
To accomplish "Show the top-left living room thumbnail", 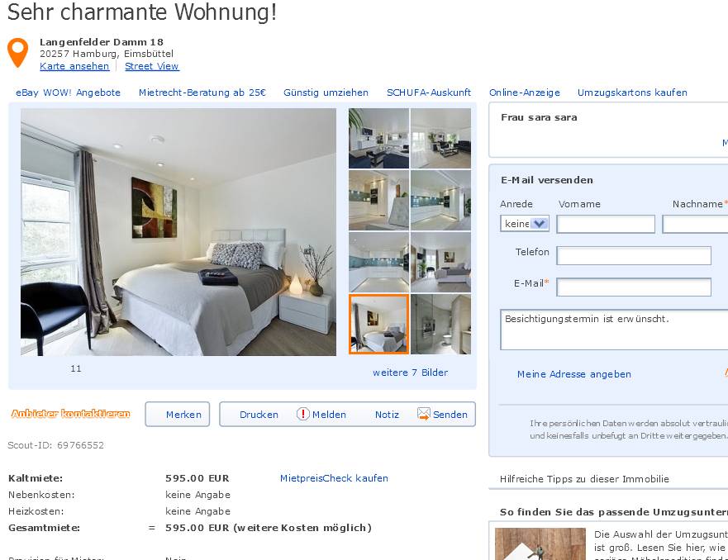I will tap(378, 138).
